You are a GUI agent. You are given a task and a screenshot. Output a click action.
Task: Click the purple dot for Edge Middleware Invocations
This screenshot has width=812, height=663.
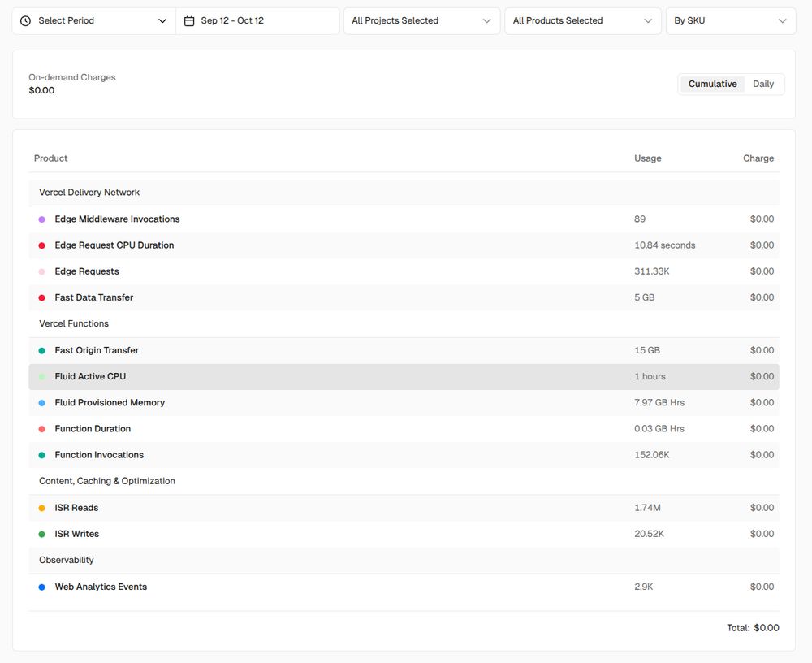[x=42, y=219]
